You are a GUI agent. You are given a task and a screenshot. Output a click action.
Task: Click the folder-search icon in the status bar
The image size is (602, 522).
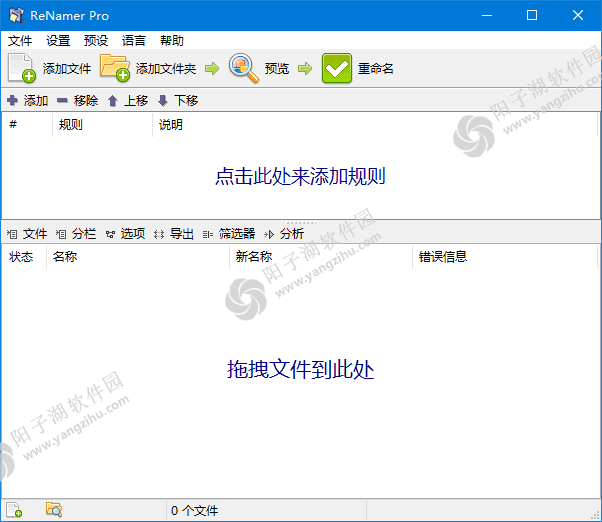point(54,509)
